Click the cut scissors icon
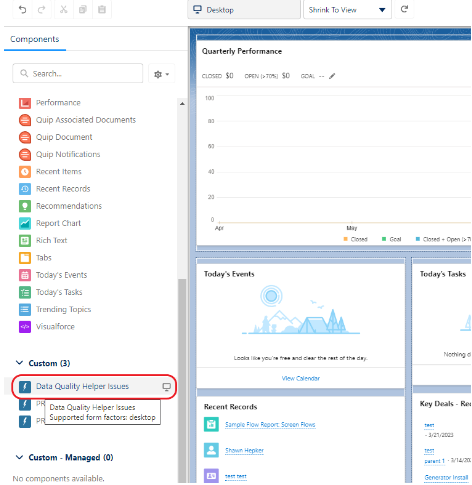The height and width of the screenshot is (485, 472). [x=63, y=9]
